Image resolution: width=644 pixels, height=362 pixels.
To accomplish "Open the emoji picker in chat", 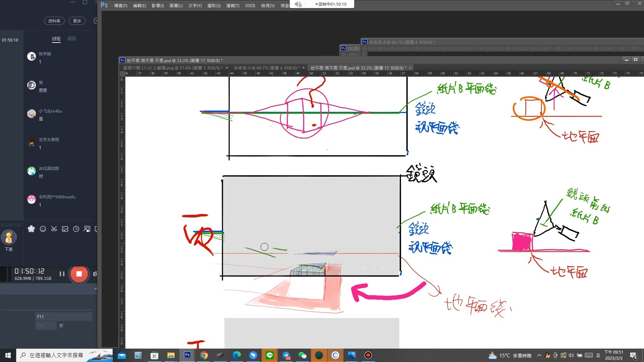I will 43,229.
